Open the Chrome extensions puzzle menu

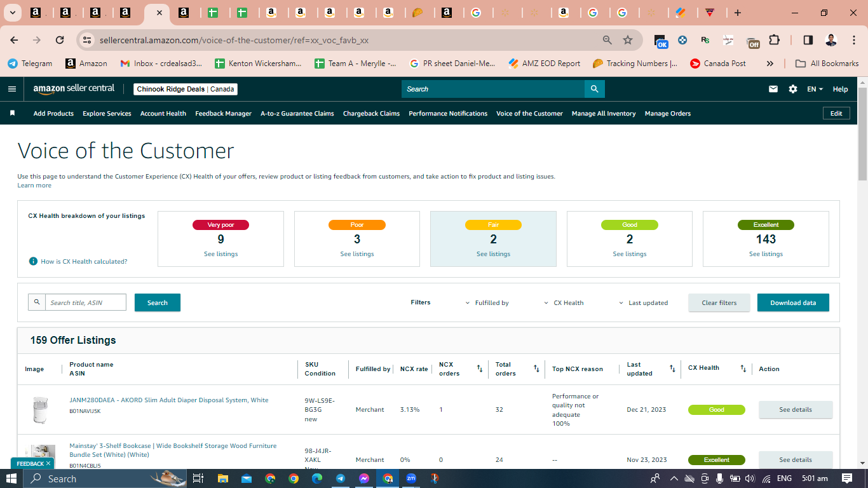pyautogui.click(x=774, y=40)
